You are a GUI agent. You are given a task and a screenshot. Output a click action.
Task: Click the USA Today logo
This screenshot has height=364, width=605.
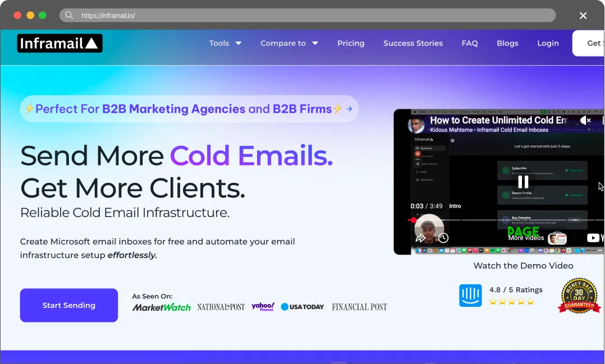click(x=302, y=307)
